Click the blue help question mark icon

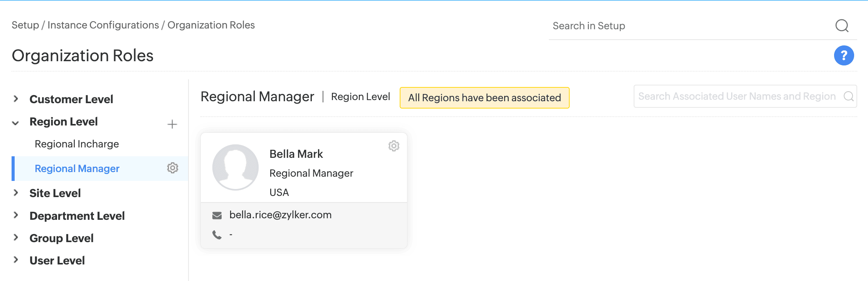pos(843,55)
